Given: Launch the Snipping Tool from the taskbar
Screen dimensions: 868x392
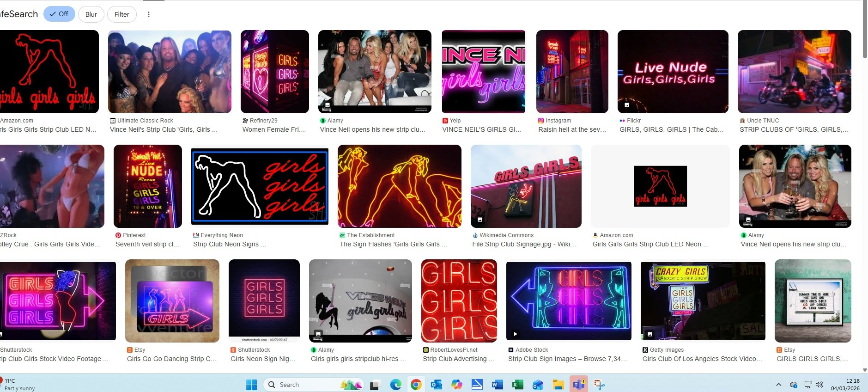Looking at the screenshot, I should pyautogui.click(x=599, y=385).
